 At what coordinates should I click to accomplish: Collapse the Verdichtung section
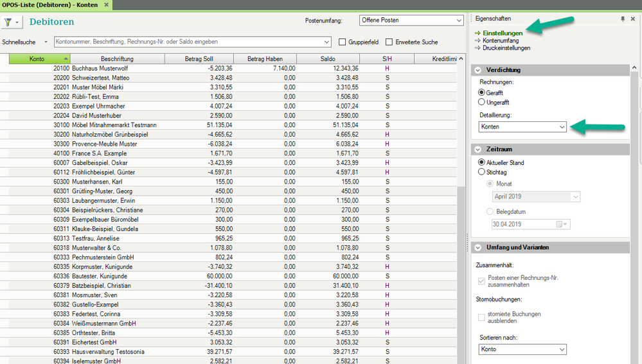point(478,70)
